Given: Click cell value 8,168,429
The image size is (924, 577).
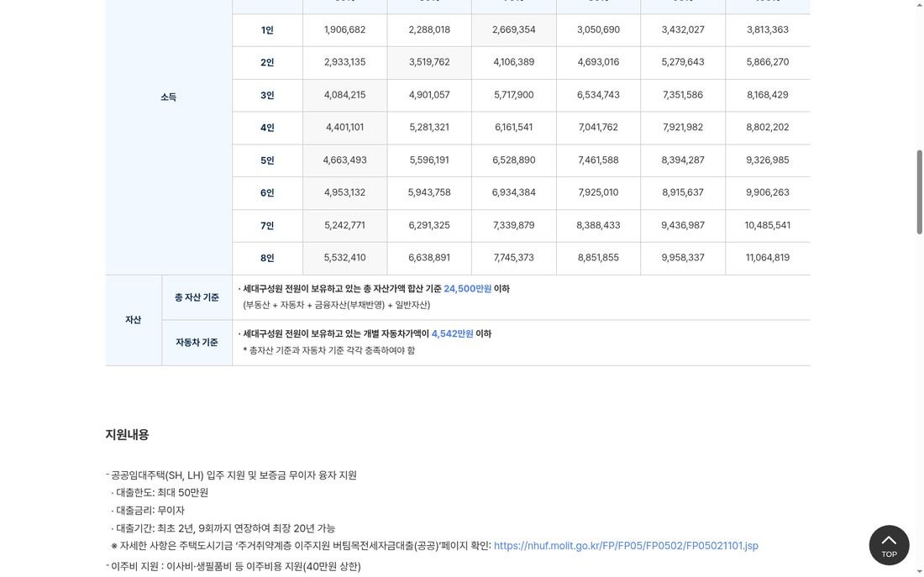Looking at the screenshot, I should (x=767, y=95).
